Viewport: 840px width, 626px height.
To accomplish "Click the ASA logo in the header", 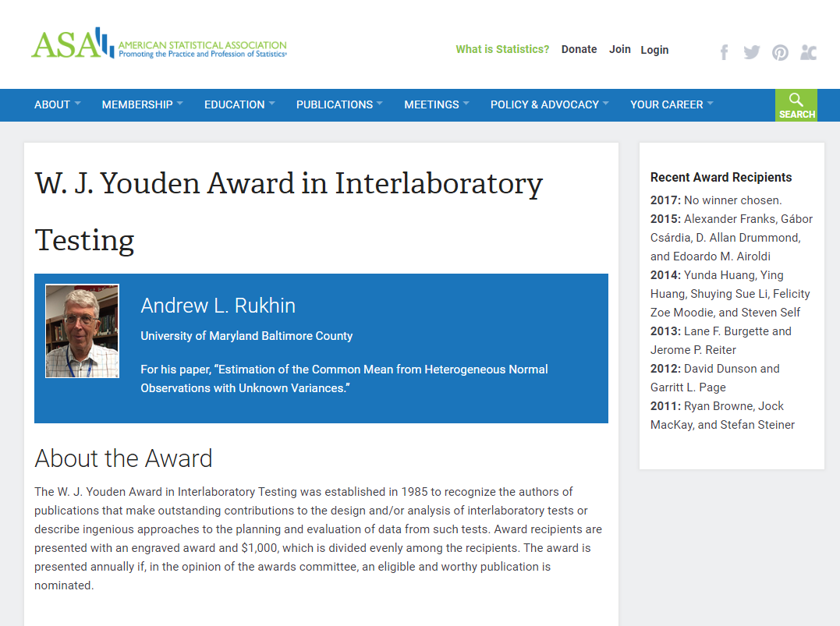I will 158,44.
